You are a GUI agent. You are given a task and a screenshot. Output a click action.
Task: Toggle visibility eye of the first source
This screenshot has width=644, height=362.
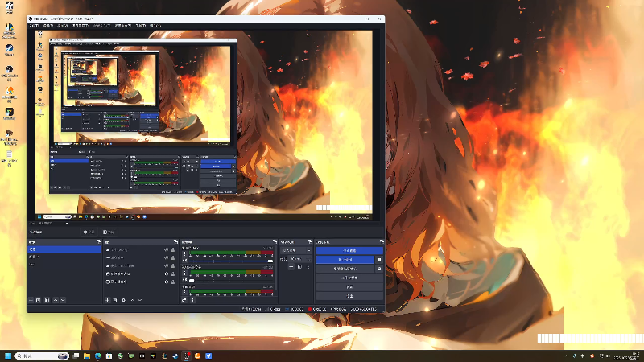(167, 249)
